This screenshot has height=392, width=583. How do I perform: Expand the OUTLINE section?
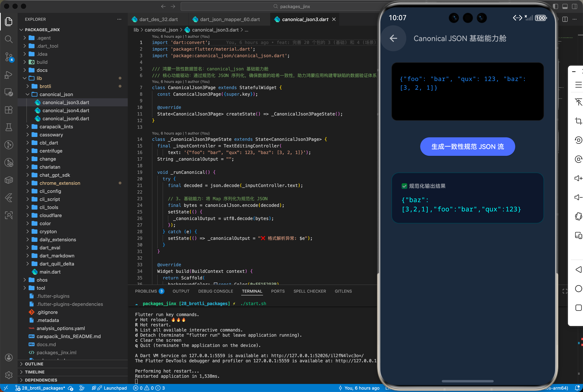click(34, 364)
